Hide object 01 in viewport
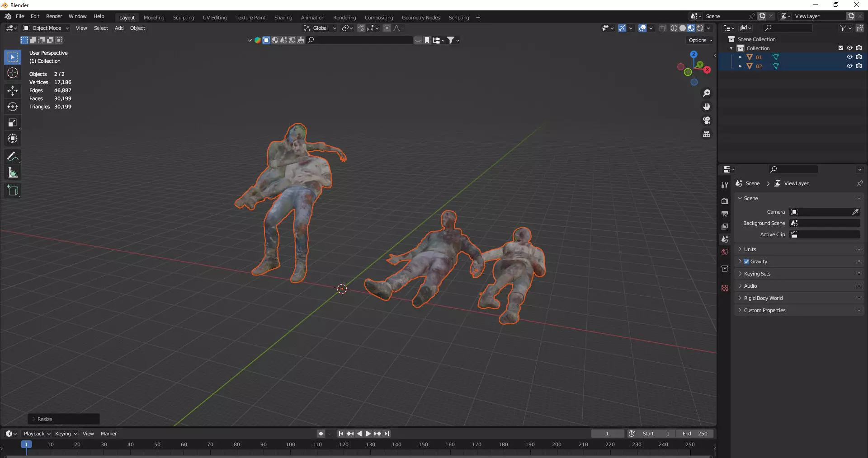Screen dimensions: 868x458 coord(849,57)
